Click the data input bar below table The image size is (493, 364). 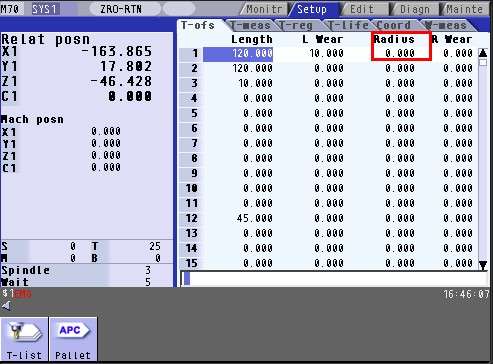pos(333,279)
